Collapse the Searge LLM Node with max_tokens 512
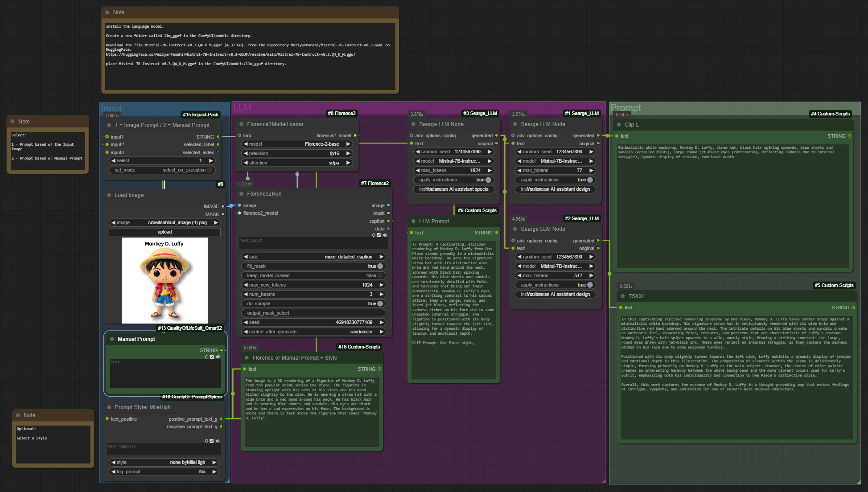The height and width of the screenshot is (492, 868). (x=515, y=229)
